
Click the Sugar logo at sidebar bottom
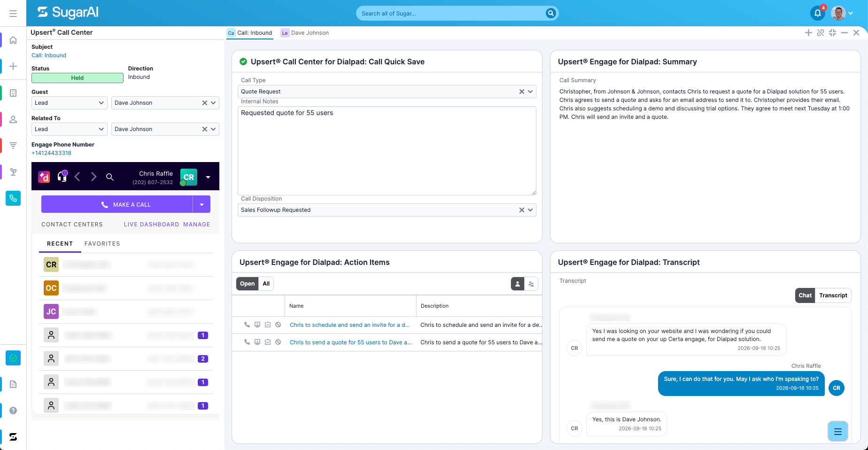[x=13, y=437]
